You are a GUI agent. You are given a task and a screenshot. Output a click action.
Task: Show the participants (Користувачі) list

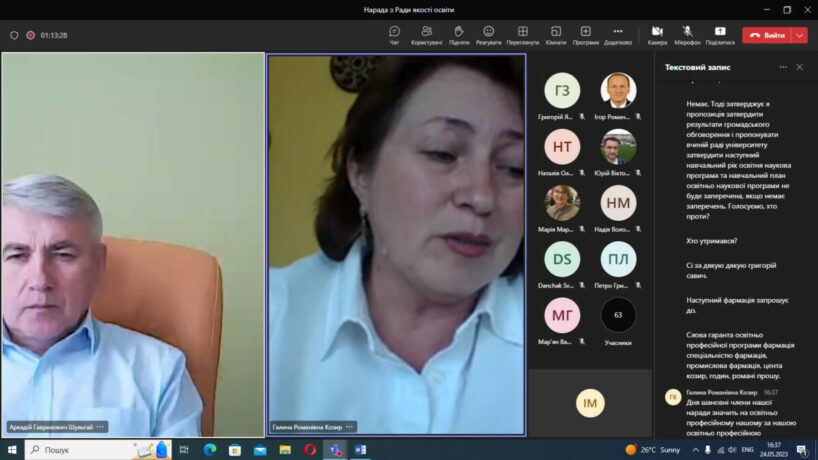coord(426,34)
